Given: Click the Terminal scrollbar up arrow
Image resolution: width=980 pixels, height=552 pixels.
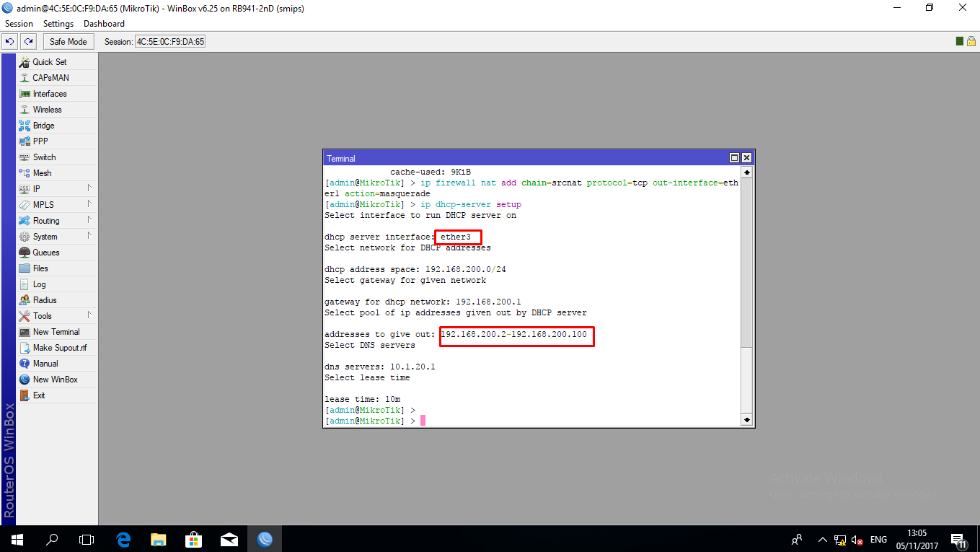Looking at the screenshot, I should point(746,172).
